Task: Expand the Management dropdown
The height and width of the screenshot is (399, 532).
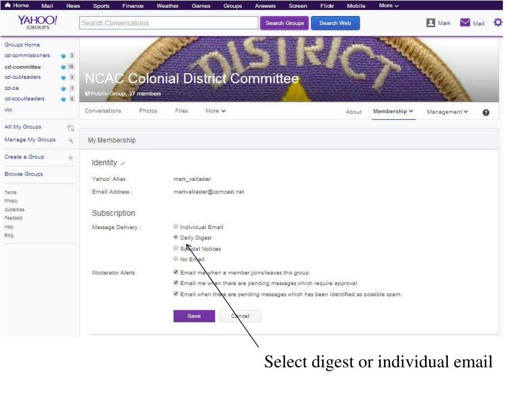Action: point(447,112)
